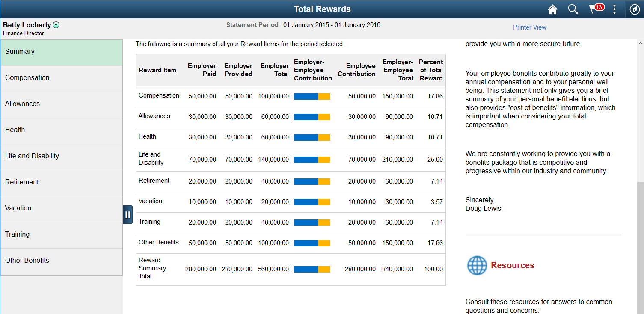View the Health rewards section
The width and height of the screenshot is (644, 314).
[15, 130]
